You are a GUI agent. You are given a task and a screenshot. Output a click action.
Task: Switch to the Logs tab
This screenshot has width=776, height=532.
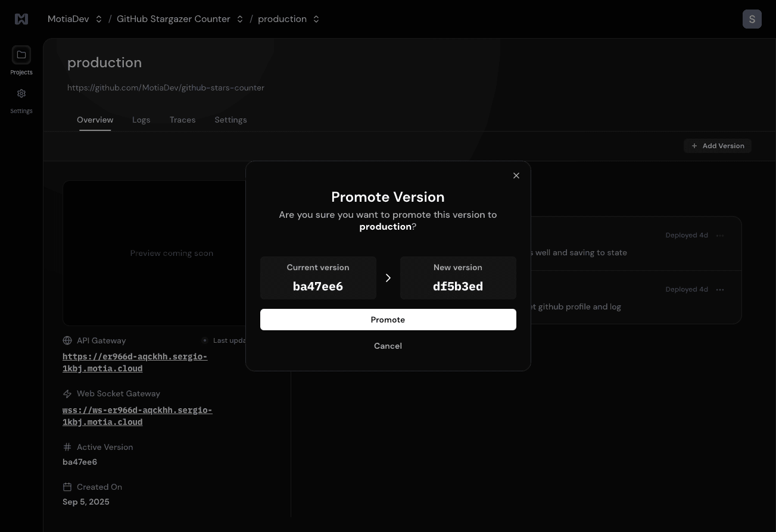141,120
